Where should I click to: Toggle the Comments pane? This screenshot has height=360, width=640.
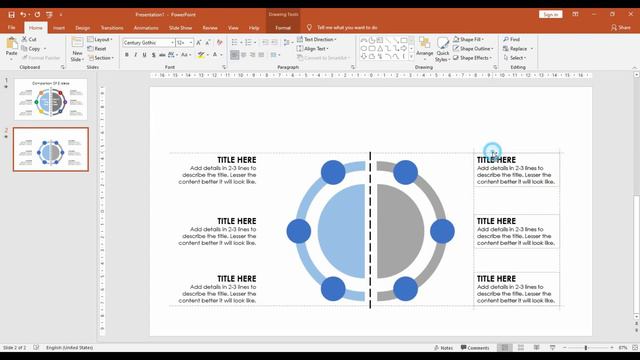click(x=475, y=348)
